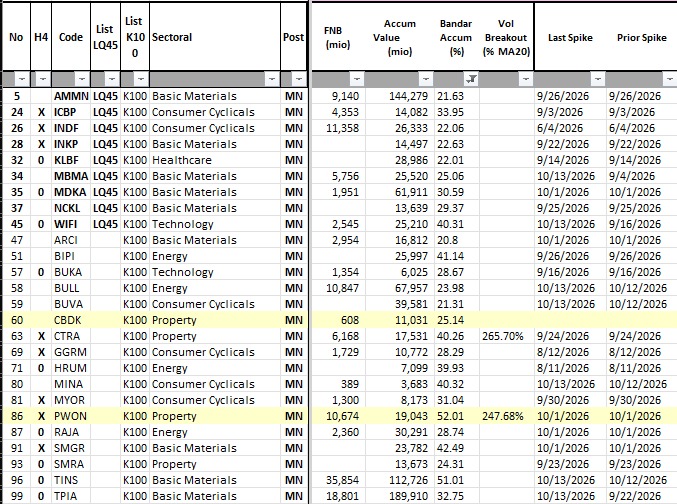Click the GGRM code cell

point(71,352)
